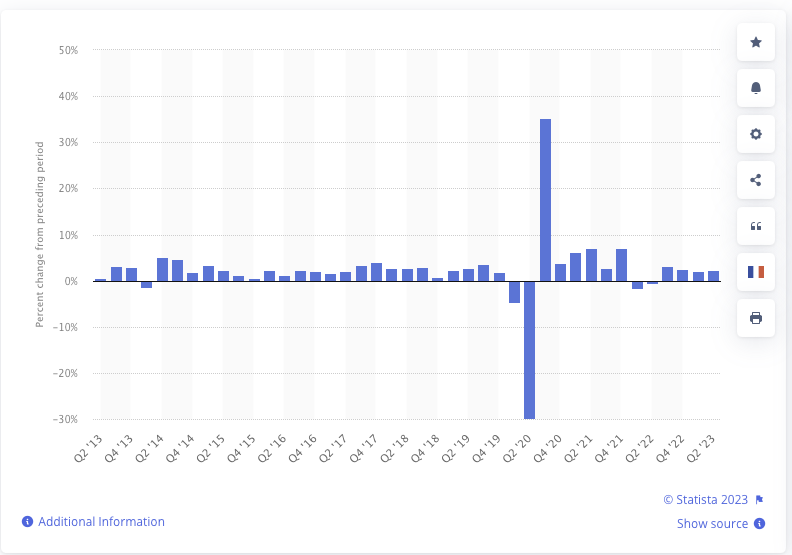Click the flag icon beside Statista 2023

click(x=760, y=500)
